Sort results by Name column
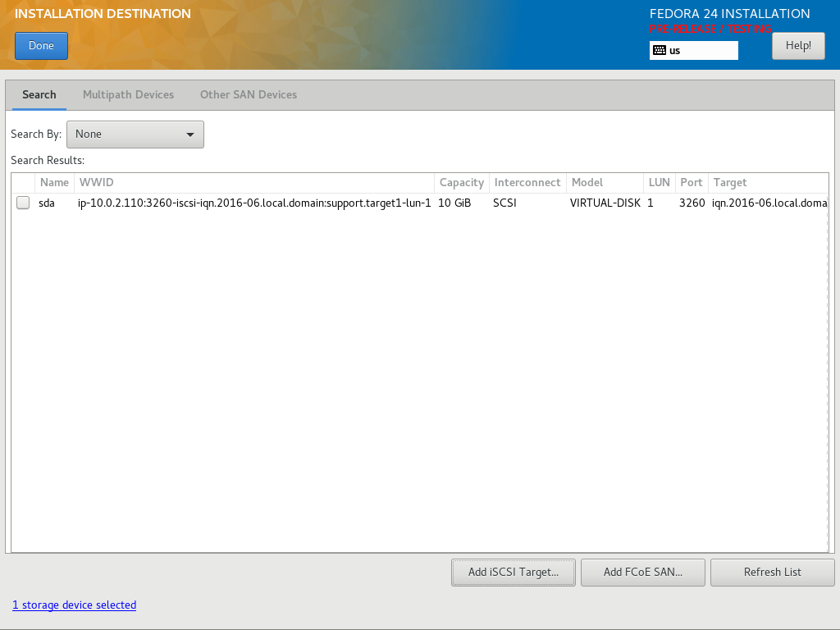 (55, 183)
